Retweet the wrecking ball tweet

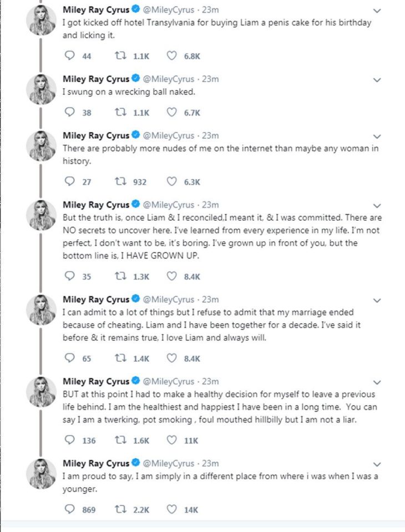tap(120, 112)
